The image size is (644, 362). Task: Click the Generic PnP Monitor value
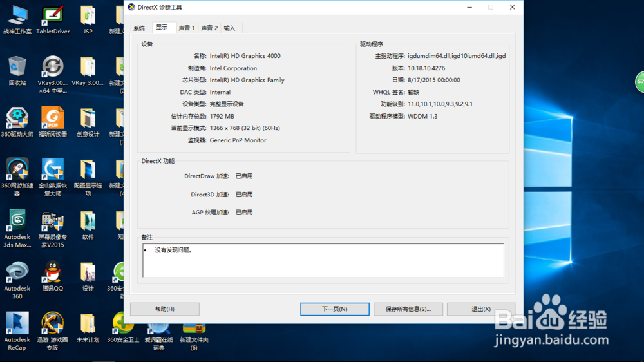click(238, 140)
